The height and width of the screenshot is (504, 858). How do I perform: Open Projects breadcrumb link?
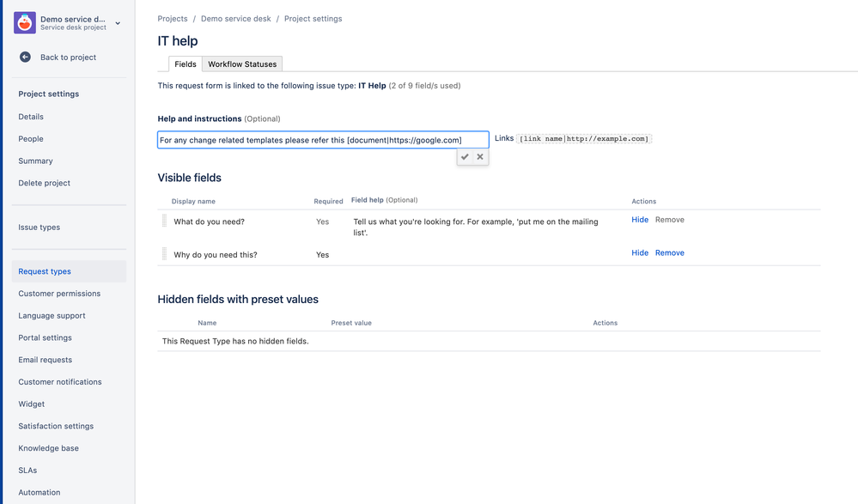click(173, 19)
